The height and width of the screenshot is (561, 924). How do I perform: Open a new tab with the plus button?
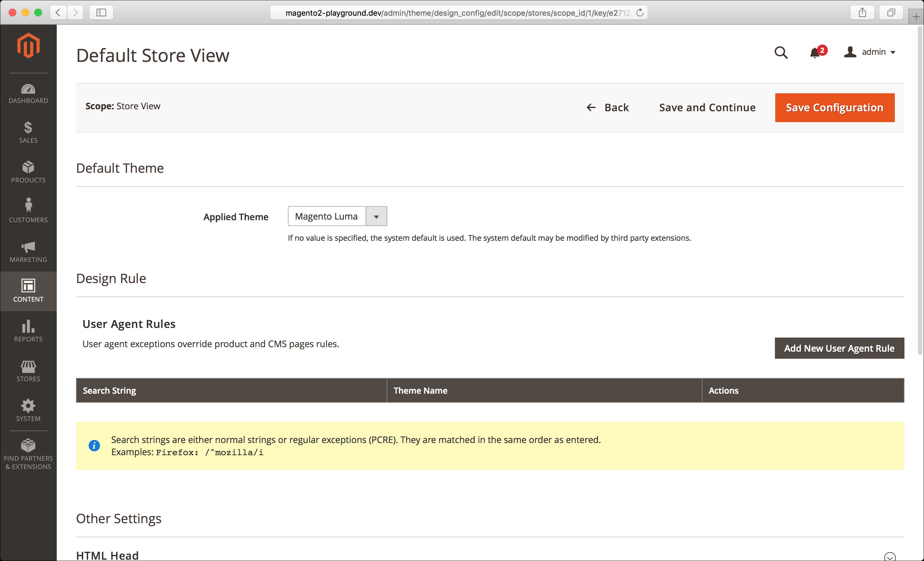(x=916, y=16)
